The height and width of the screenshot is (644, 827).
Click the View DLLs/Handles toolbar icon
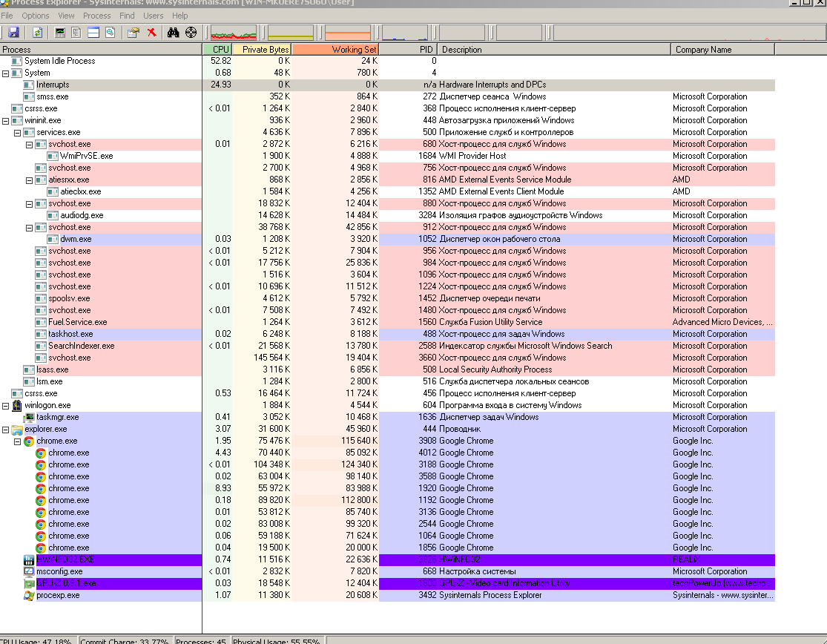[x=110, y=33]
